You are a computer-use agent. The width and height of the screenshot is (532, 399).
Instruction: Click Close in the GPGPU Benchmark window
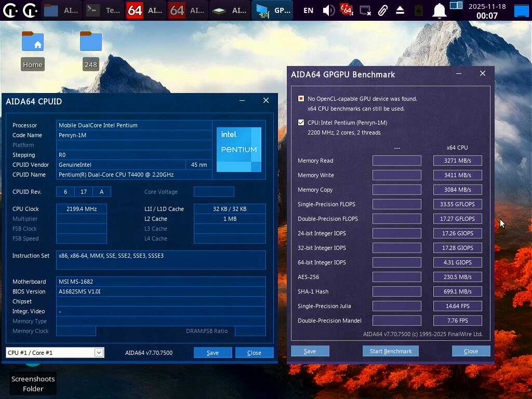coord(471,351)
